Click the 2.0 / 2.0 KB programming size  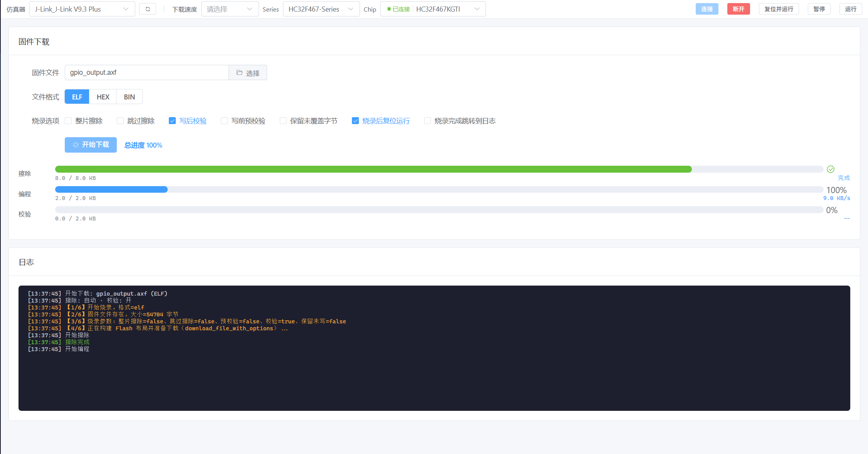[76, 198]
